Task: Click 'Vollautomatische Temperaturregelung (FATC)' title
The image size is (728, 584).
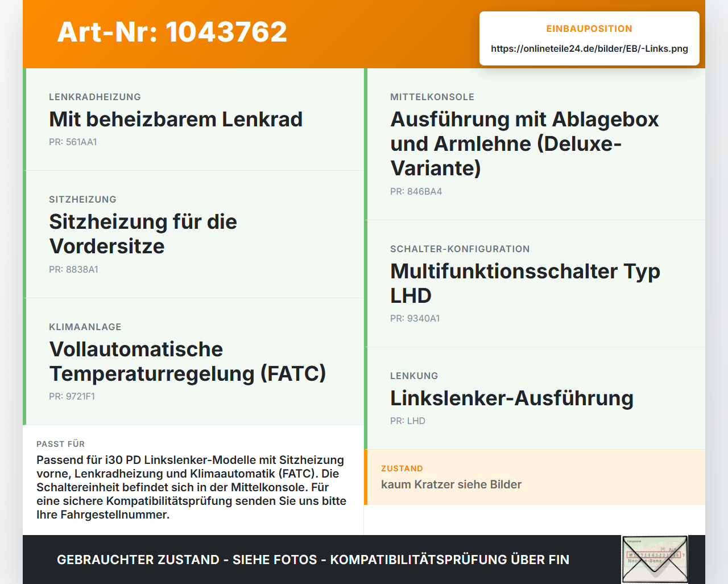Action: tap(188, 361)
